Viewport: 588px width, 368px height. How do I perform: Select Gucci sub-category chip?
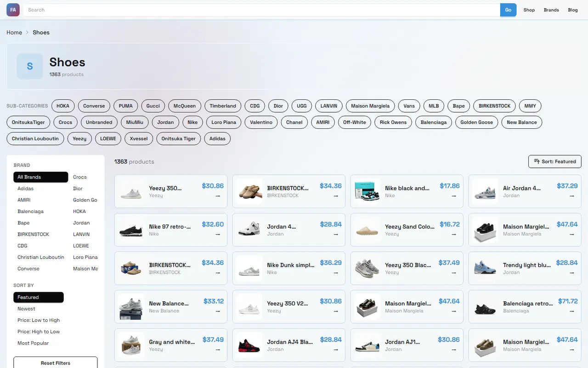pos(153,106)
